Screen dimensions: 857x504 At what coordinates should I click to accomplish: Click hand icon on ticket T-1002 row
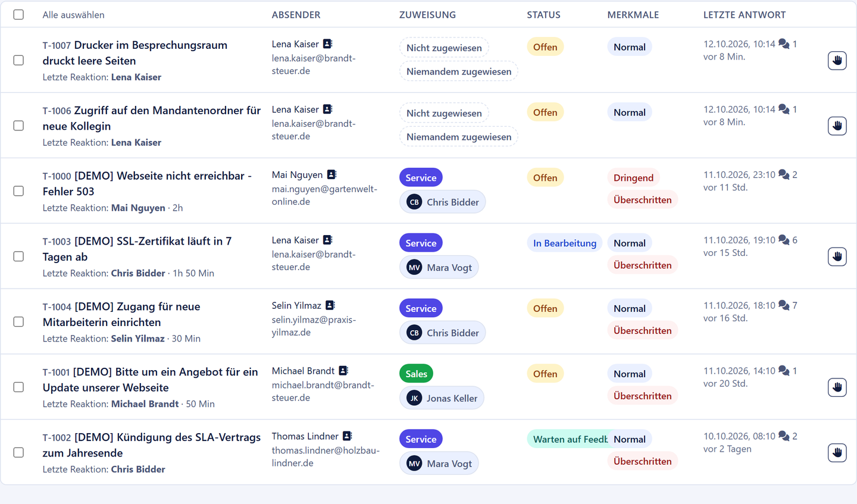pos(837,453)
